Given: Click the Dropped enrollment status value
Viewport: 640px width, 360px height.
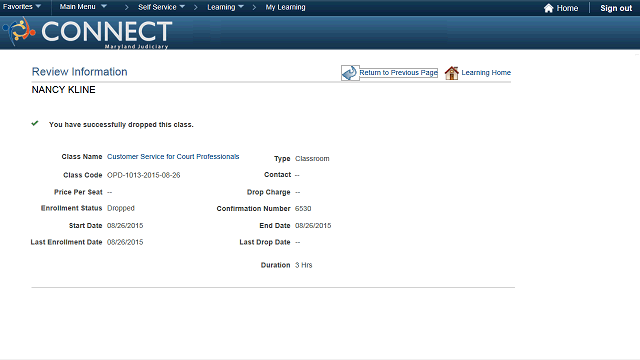Looking at the screenshot, I should (x=121, y=208).
